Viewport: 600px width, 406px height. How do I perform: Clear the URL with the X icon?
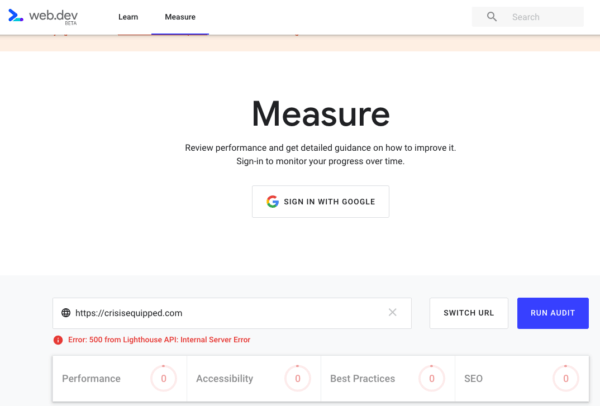coord(392,312)
